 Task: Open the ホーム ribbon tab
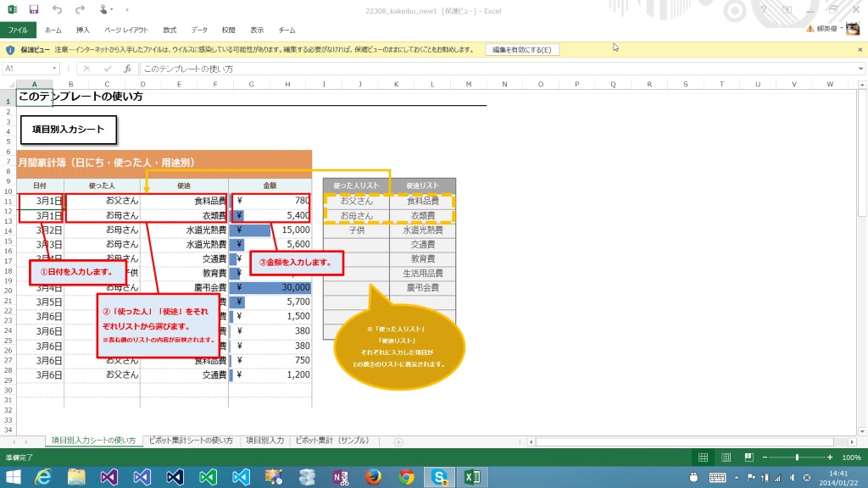click(x=53, y=30)
